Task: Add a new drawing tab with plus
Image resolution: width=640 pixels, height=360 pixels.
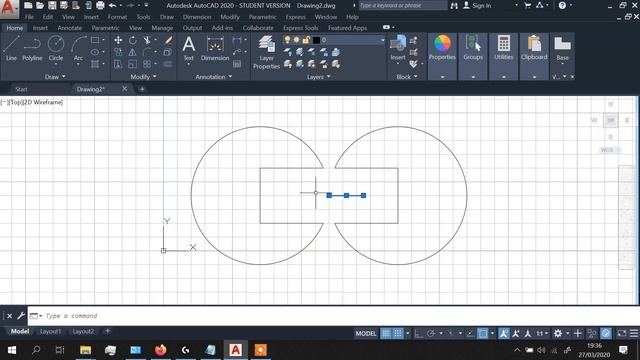Action: coord(142,89)
